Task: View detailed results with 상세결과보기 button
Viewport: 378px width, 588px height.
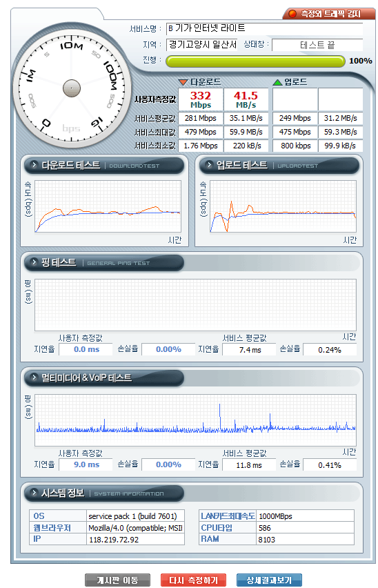Action: [269, 580]
